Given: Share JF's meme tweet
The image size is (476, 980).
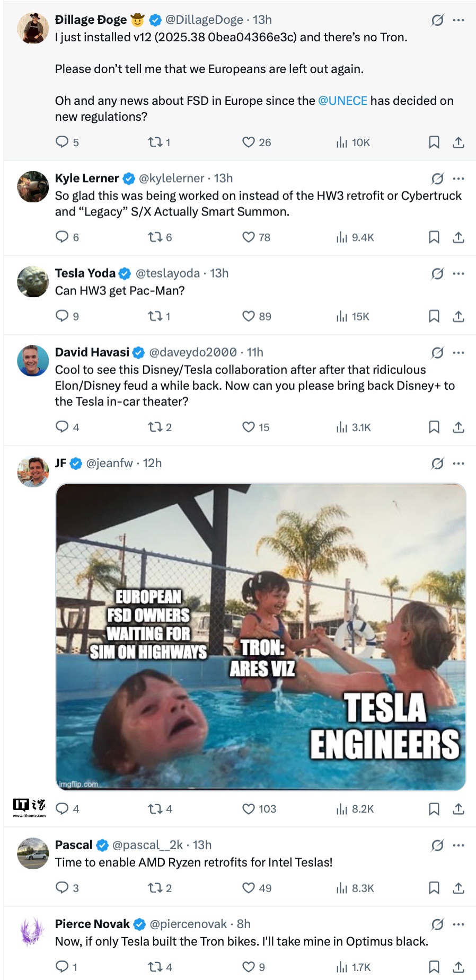Looking at the screenshot, I should pos(459,809).
